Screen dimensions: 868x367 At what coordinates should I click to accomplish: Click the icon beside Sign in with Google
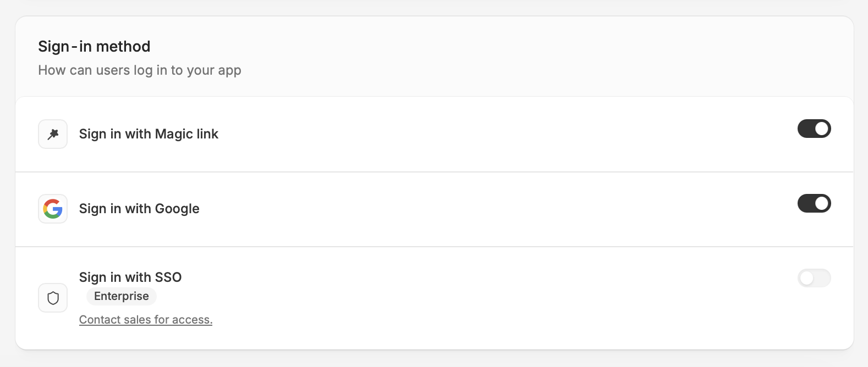click(x=52, y=209)
